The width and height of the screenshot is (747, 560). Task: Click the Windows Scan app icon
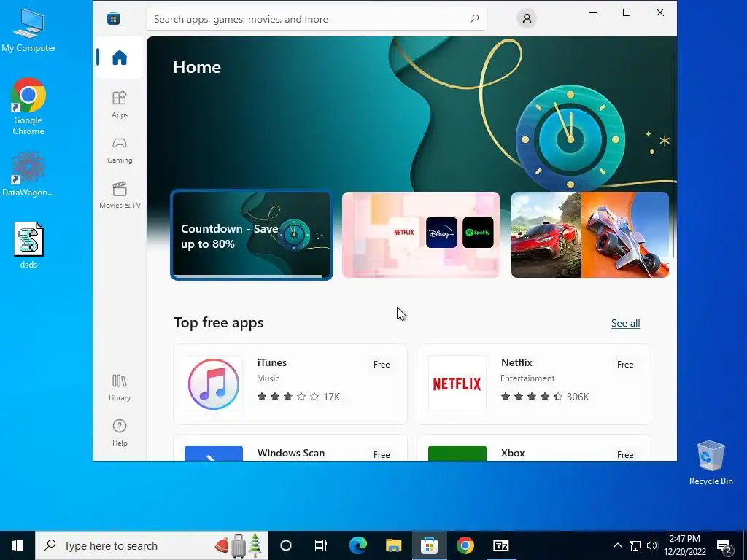[x=214, y=453]
